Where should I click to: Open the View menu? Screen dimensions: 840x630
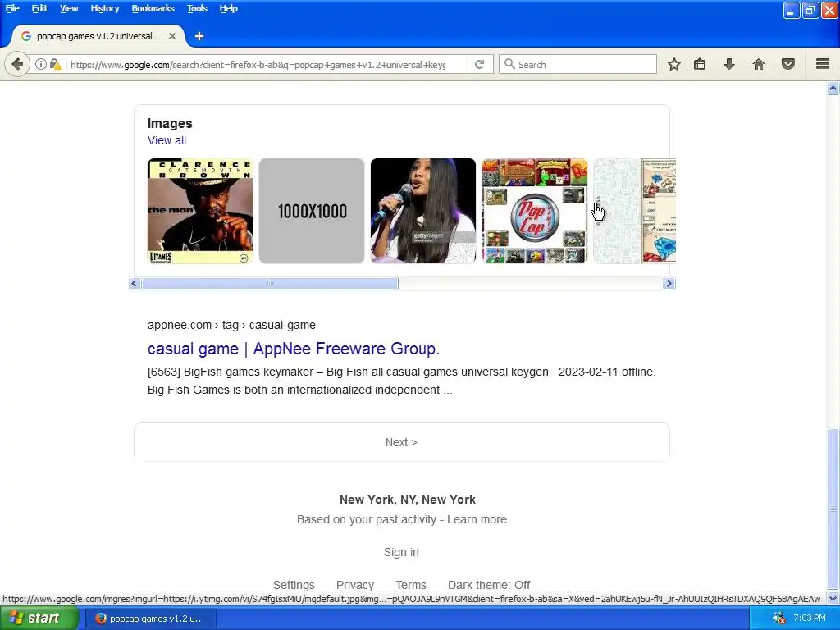pos(69,8)
